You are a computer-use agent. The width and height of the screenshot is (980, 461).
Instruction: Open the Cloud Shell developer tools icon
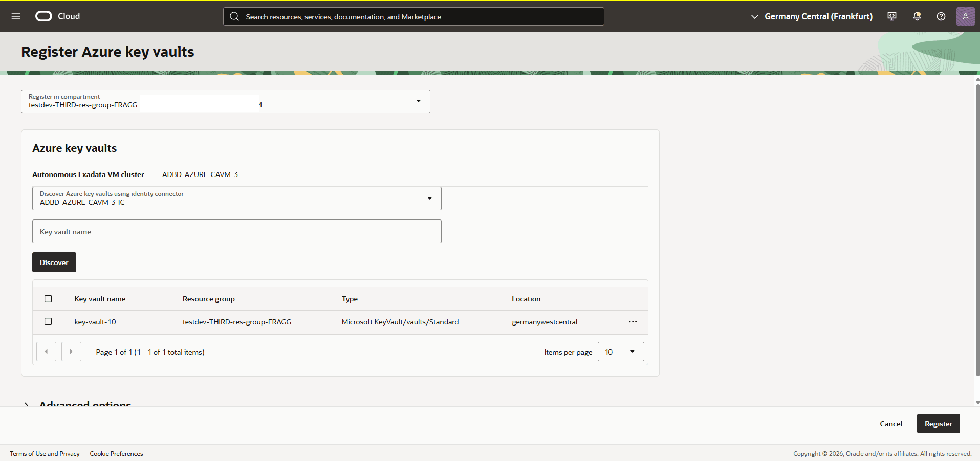892,16
